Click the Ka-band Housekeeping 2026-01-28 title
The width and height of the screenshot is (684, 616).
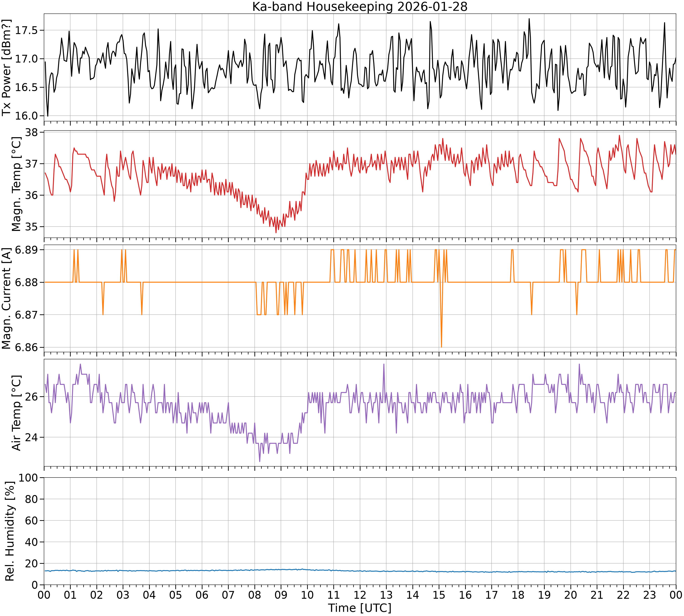360,6
